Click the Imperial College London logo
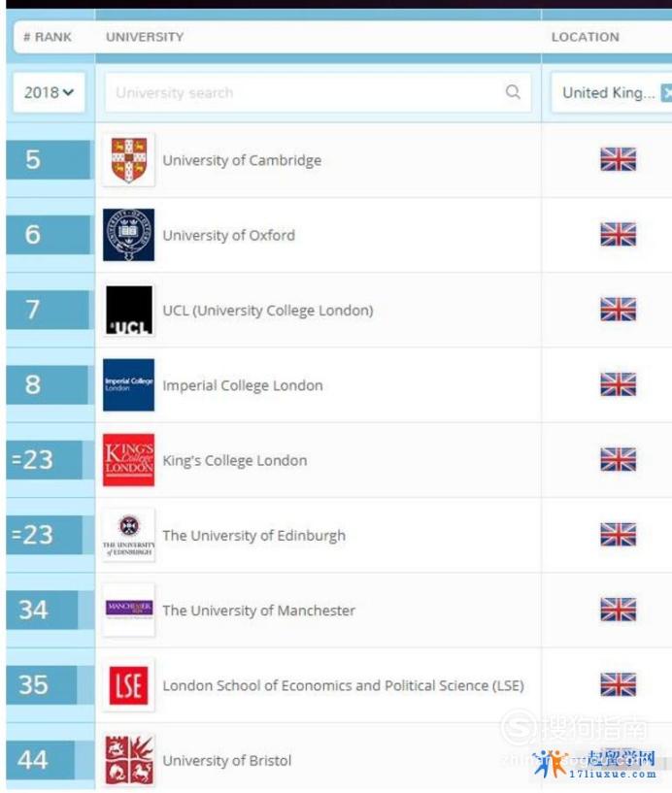This screenshot has width=672, height=793. tap(128, 385)
